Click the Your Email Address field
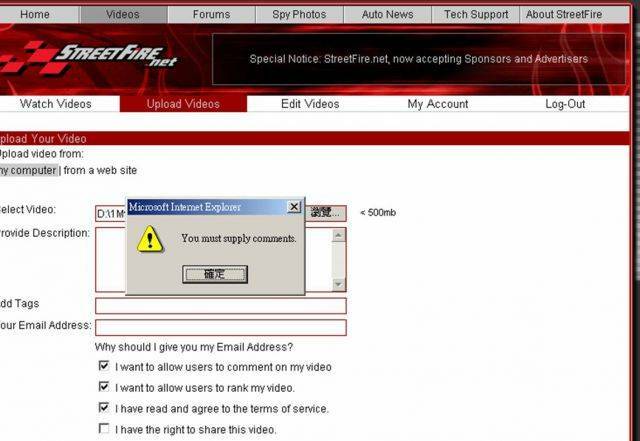 221,327
